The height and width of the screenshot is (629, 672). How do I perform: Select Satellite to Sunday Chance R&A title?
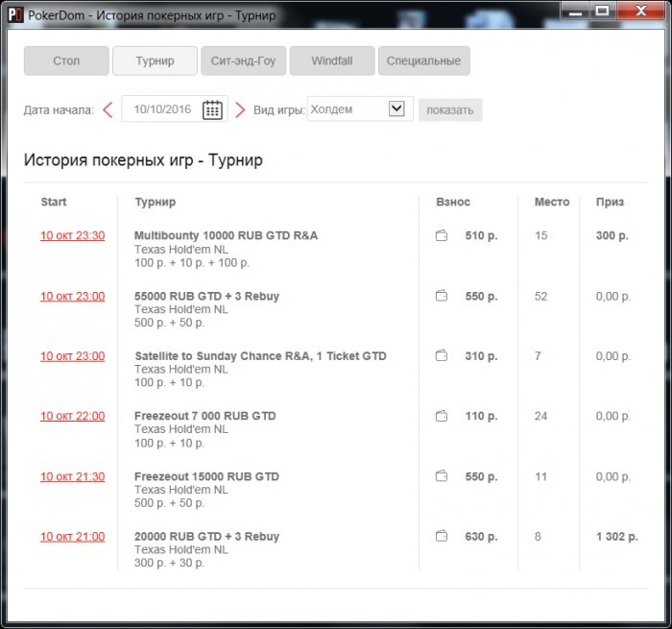pyautogui.click(x=260, y=356)
